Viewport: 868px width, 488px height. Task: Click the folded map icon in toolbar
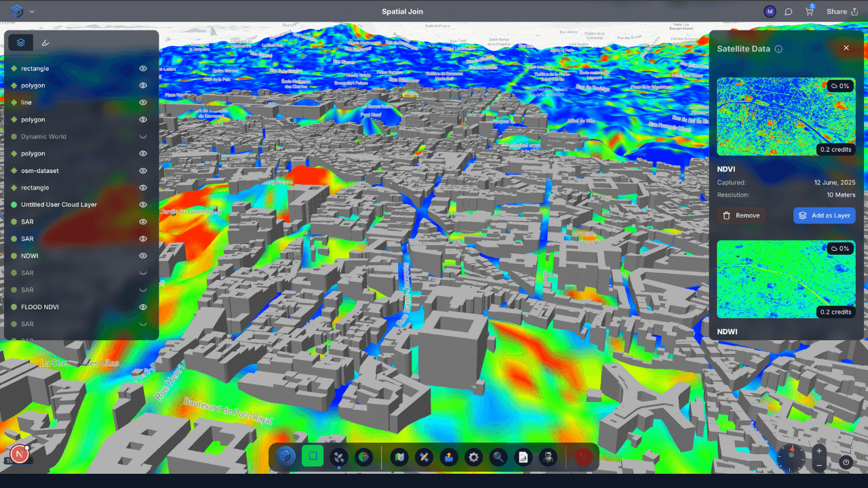(x=399, y=457)
